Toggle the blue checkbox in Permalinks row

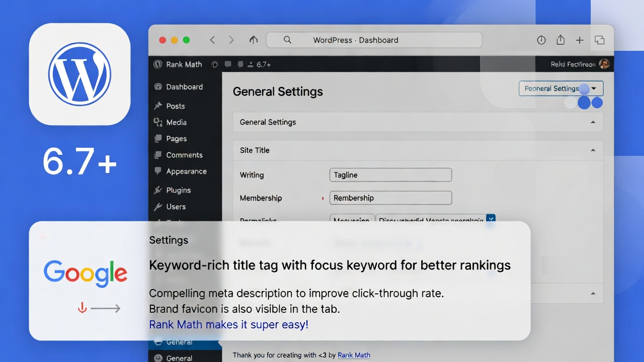click(491, 219)
